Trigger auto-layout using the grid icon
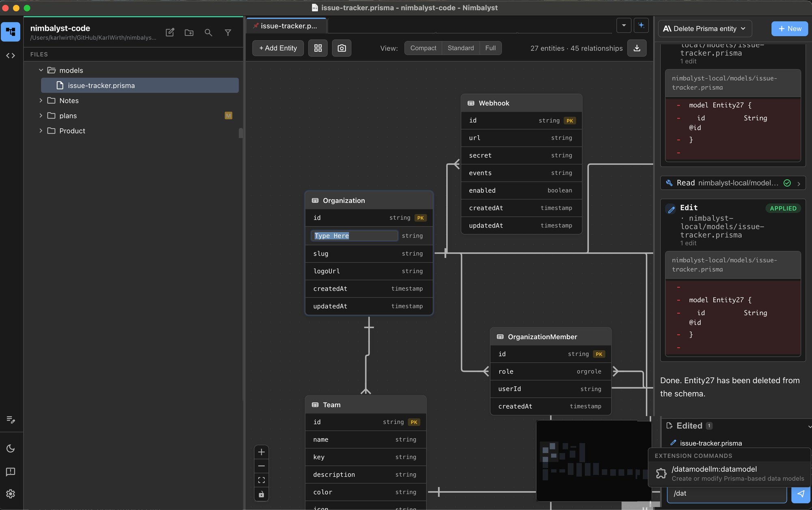 [x=318, y=48]
